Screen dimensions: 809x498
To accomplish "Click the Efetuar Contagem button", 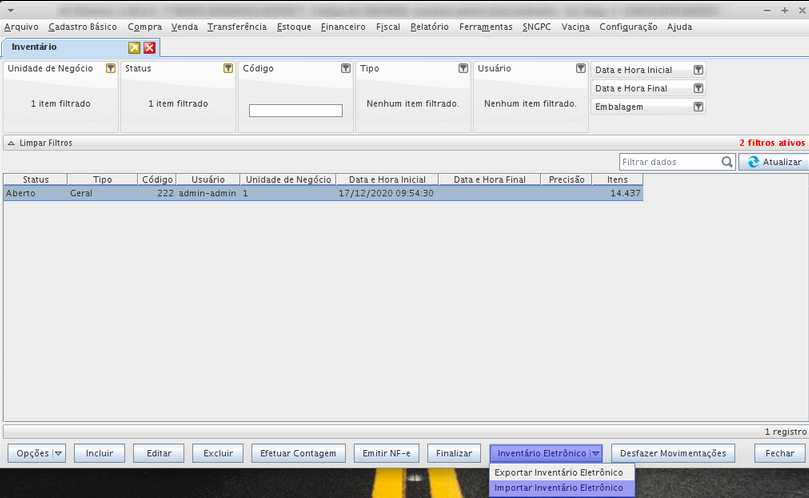I will click(x=298, y=453).
